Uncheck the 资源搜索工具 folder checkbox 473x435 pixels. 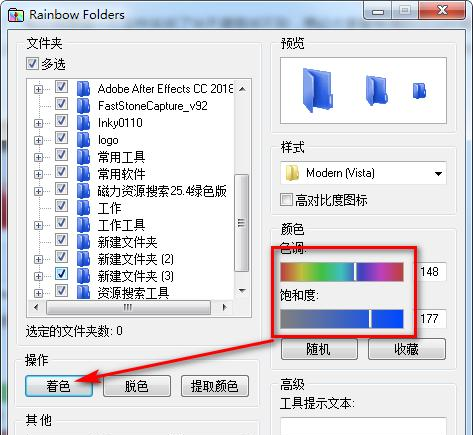click(x=61, y=290)
